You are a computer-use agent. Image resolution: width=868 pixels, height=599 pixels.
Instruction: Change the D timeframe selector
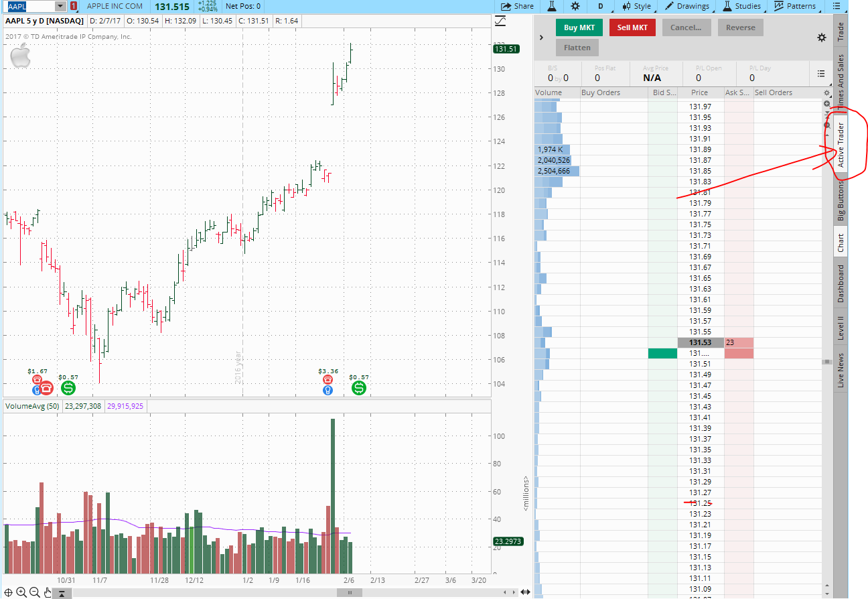(601, 6)
